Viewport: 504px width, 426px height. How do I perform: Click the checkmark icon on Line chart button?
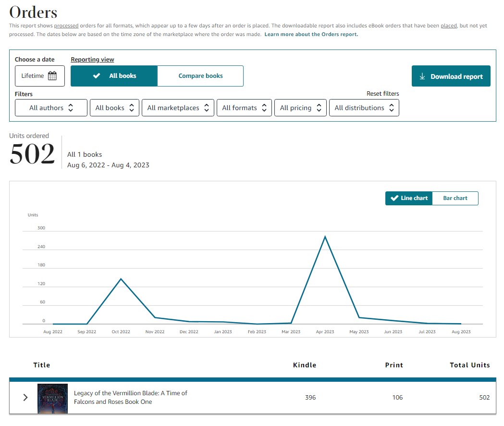pyautogui.click(x=394, y=198)
